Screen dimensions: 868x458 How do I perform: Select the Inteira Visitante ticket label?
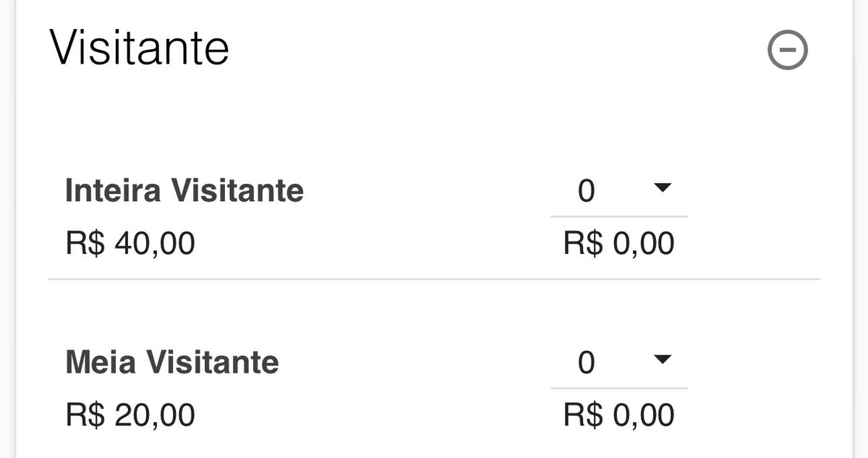pos(184,191)
